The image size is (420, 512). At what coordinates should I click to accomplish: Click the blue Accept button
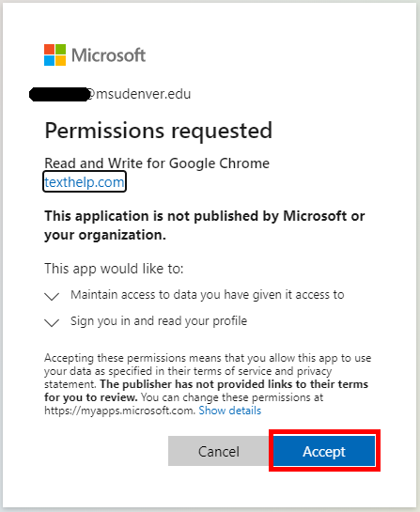tap(324, 451)
